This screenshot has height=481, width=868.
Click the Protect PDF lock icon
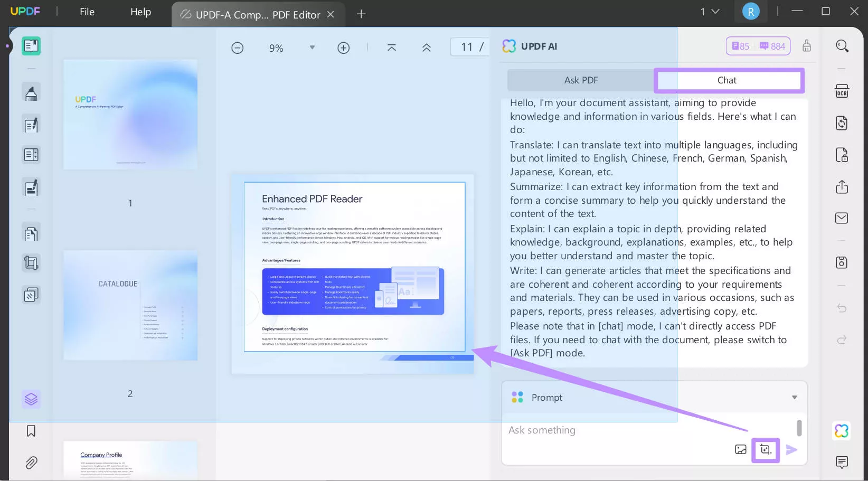[842, 155]
